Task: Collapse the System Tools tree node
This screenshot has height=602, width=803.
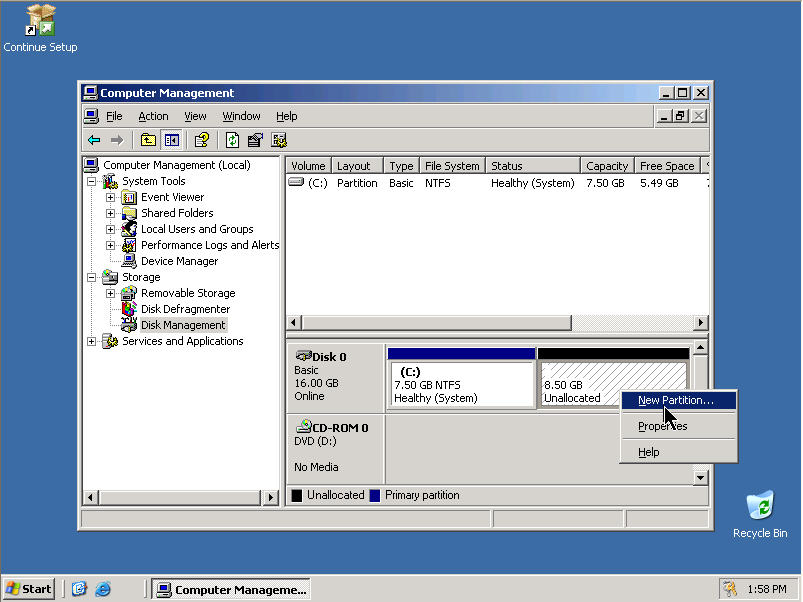Action: (91, 181)
